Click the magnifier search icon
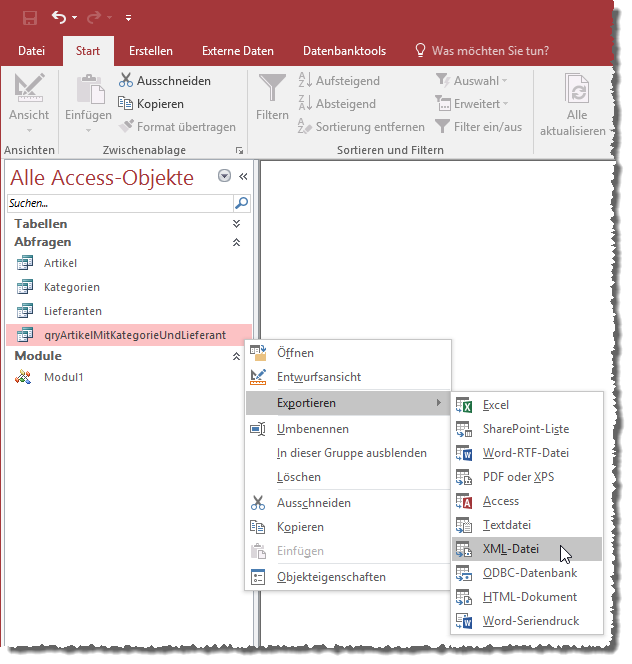This screenshot has width=632, height=664. (241, 203)
